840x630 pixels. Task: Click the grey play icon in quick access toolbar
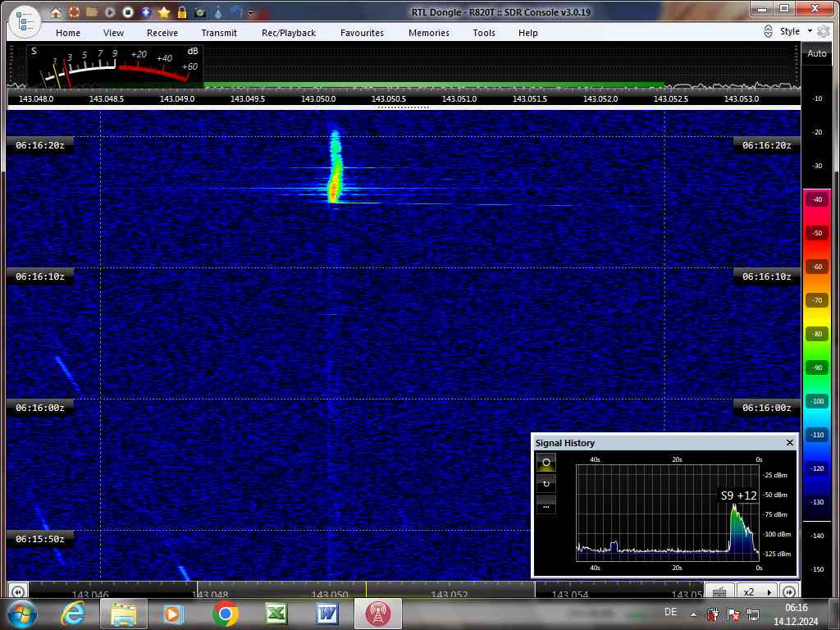pyautogui.click(x=110, y=11)
